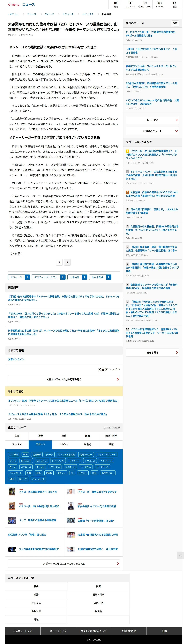The width and height of the screenshot is (187, 644).
Task: Go to article page 2
Action: [x=67, y=262]
